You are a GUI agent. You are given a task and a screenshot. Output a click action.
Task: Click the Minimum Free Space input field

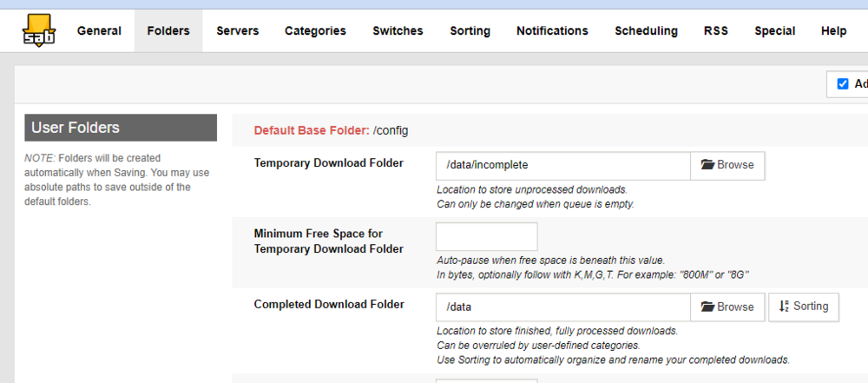point(487,237)
